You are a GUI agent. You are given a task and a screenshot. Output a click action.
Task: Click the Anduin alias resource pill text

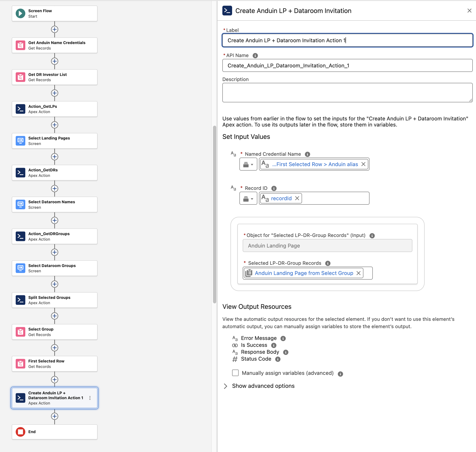[315, 164]
